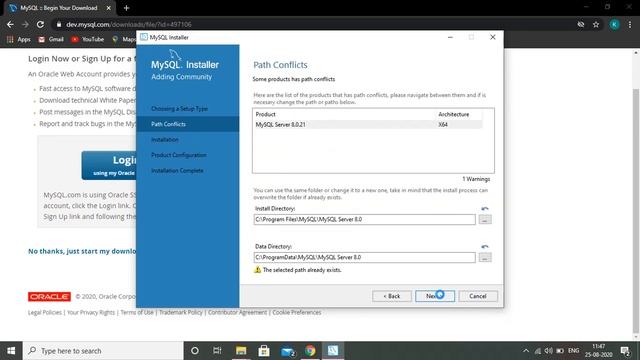Click the MySQL dolphin logo
Screen dimensions: 640x360
[x=175, y=55]
